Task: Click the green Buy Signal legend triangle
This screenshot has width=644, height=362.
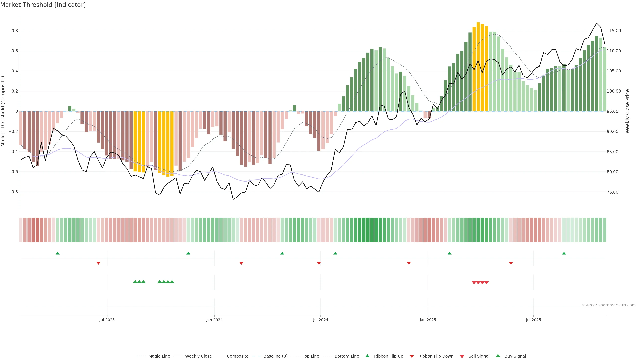Action: (498, 356)
